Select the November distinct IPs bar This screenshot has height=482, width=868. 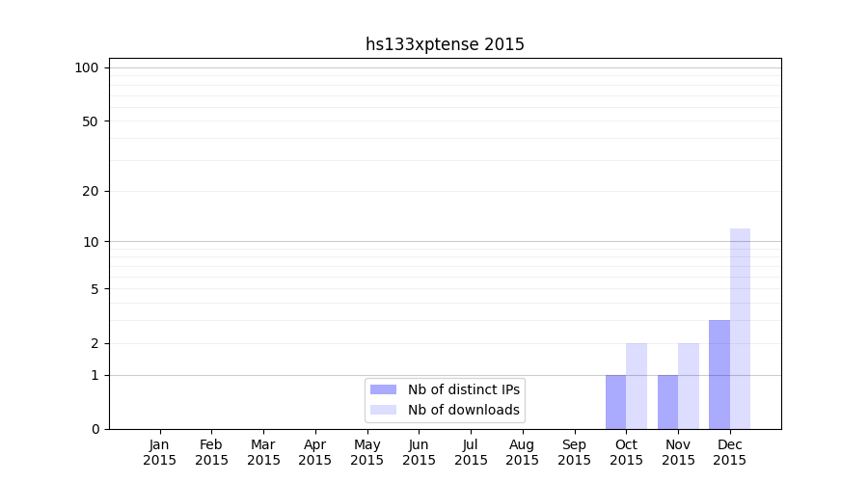click(667, 402)
